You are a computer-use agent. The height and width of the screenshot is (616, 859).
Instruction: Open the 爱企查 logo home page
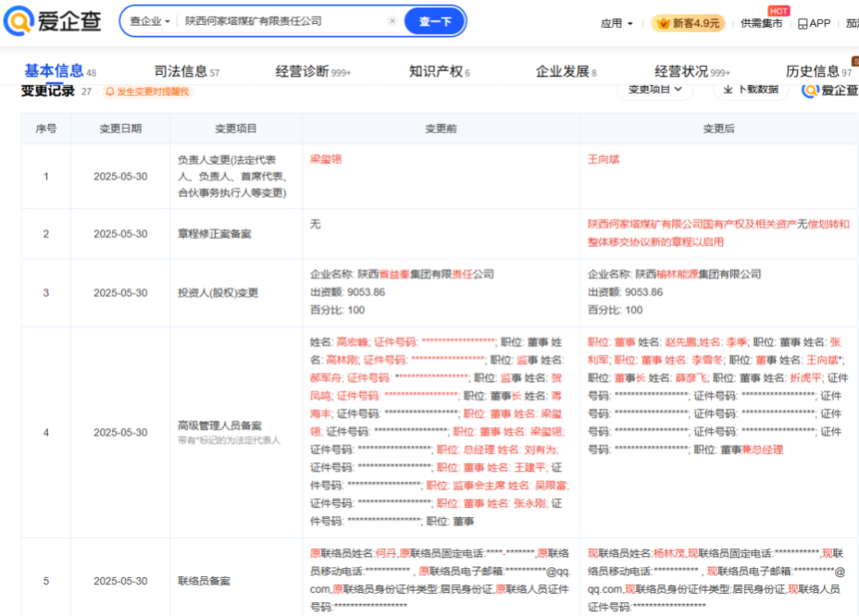[x=53, y=21]
